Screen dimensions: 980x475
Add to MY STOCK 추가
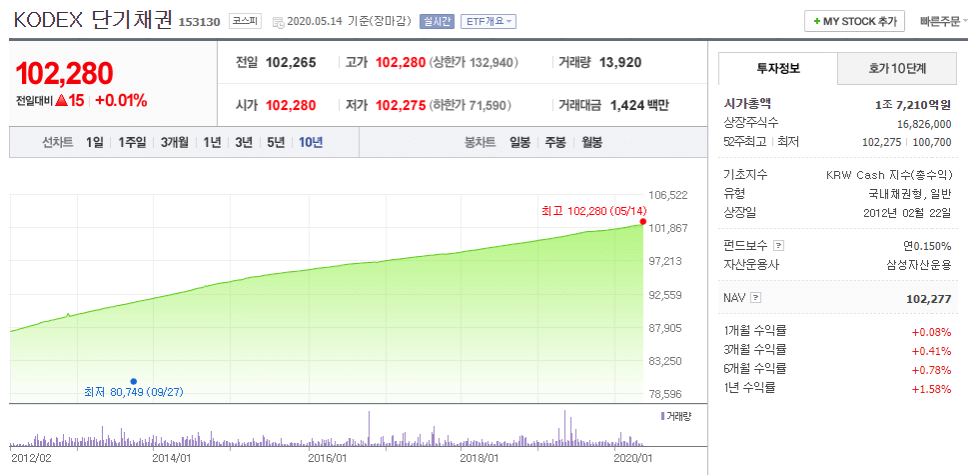pyautogui.click(x=854, y=21)
